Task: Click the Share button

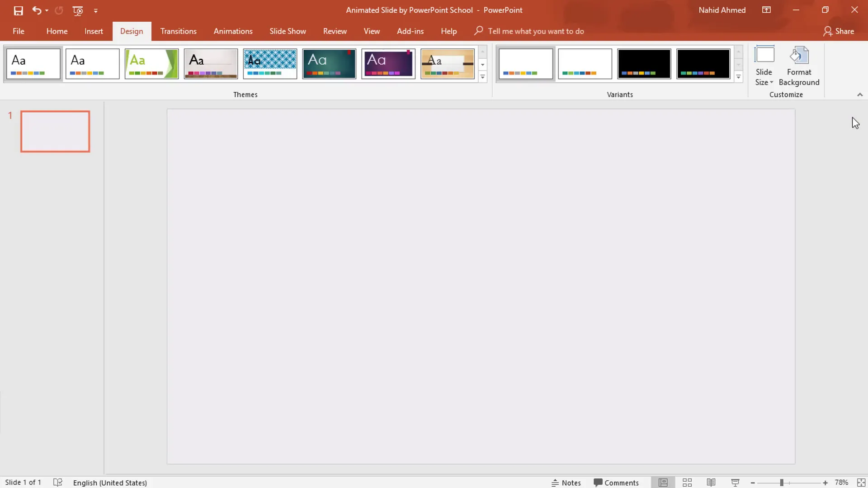Action: 839,31
